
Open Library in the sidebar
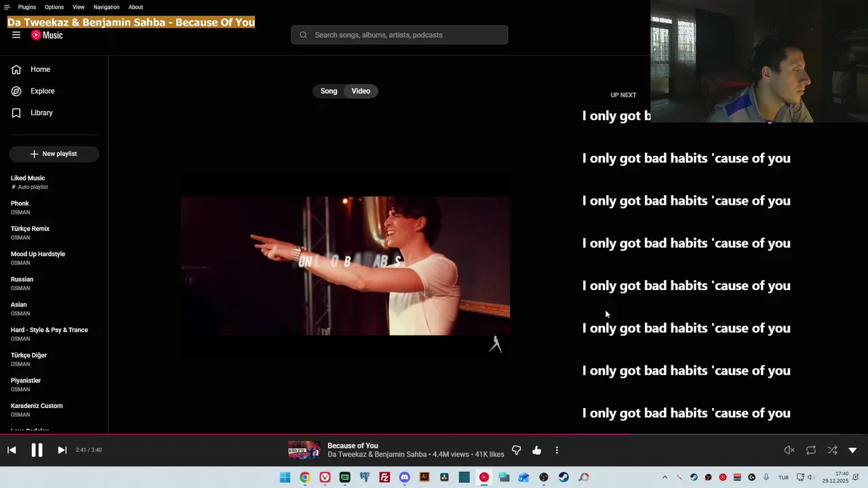[x=54, y=113]
